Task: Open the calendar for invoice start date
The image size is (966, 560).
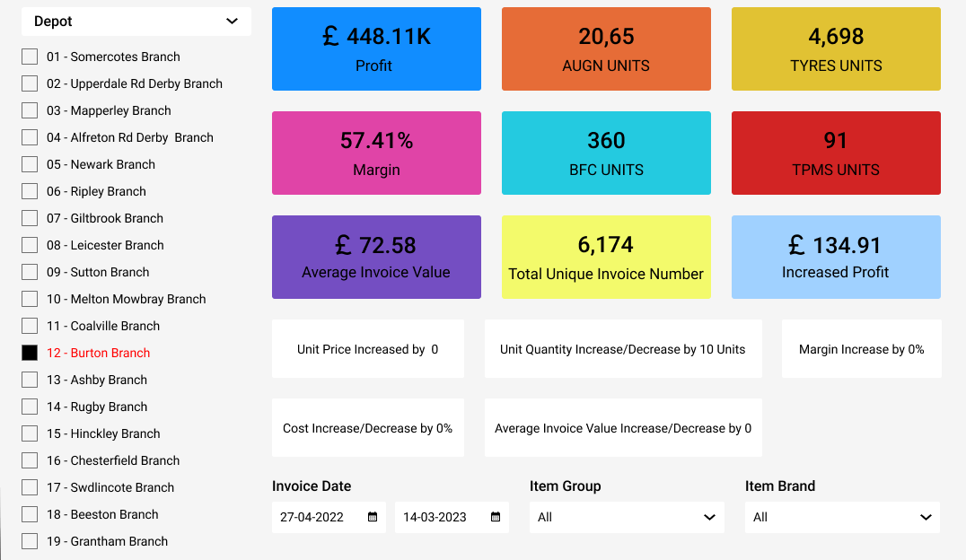Action: point(372,517)
